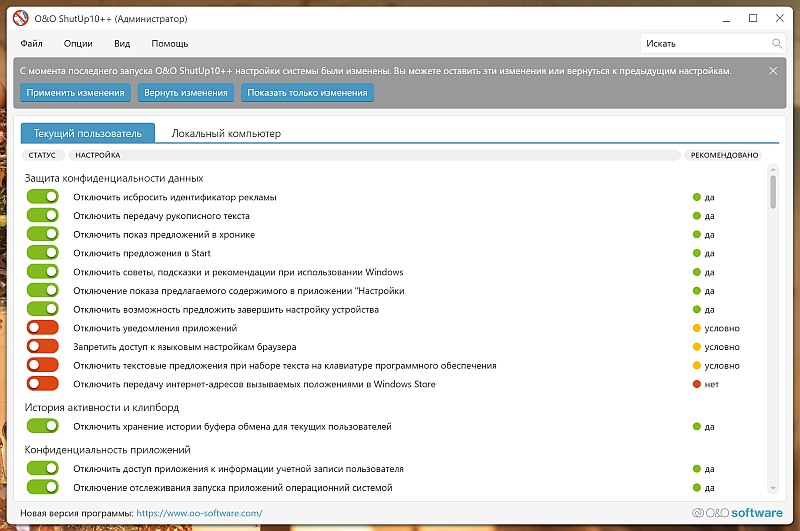Click the O&O ShutUp10++ app icon in title bar

20,18
